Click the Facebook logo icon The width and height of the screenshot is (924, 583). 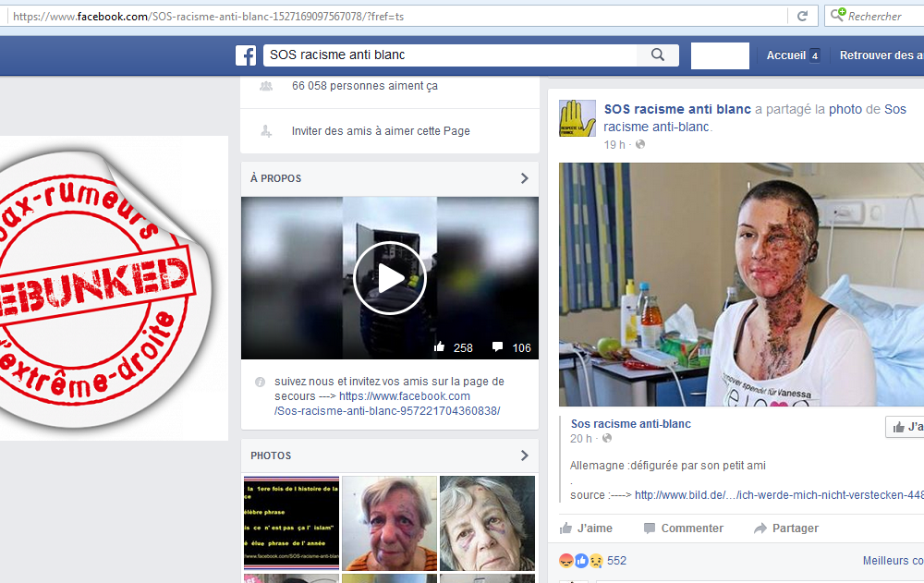246,55
